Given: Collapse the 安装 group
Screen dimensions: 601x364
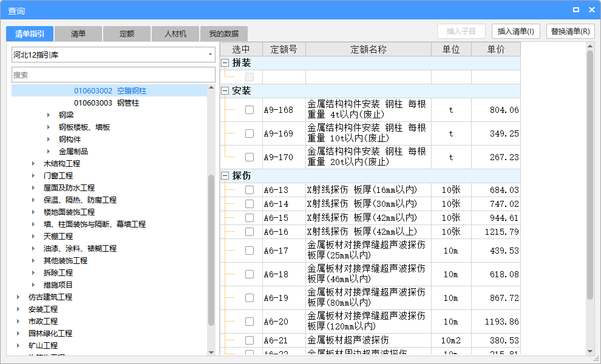Looking at the screenshot, I should [225, 91].
